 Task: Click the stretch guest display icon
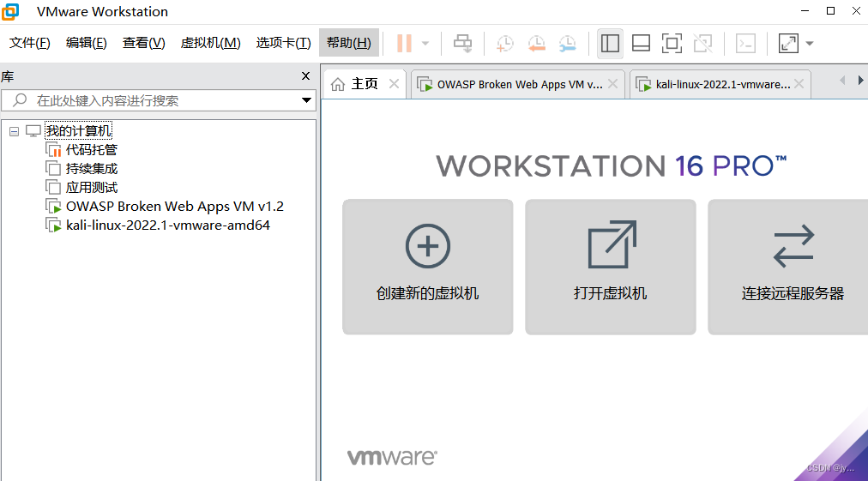pyautogui.click(x=788, y=43)
